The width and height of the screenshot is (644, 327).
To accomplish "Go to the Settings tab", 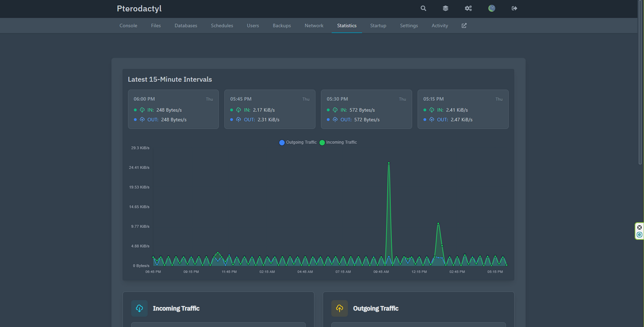I will pos(409,26).
